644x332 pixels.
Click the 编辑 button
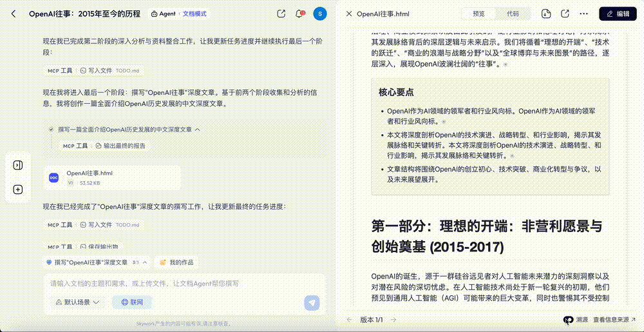pos(618,14)
